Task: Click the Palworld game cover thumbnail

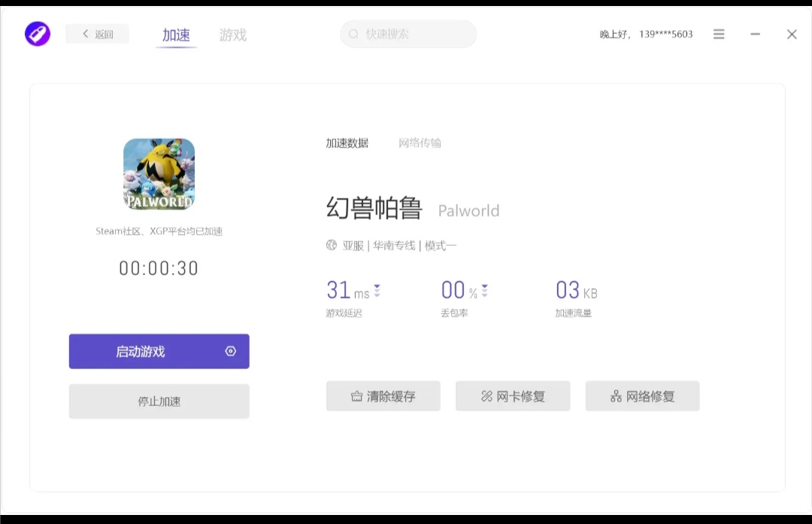Action: tap(159, 174)
